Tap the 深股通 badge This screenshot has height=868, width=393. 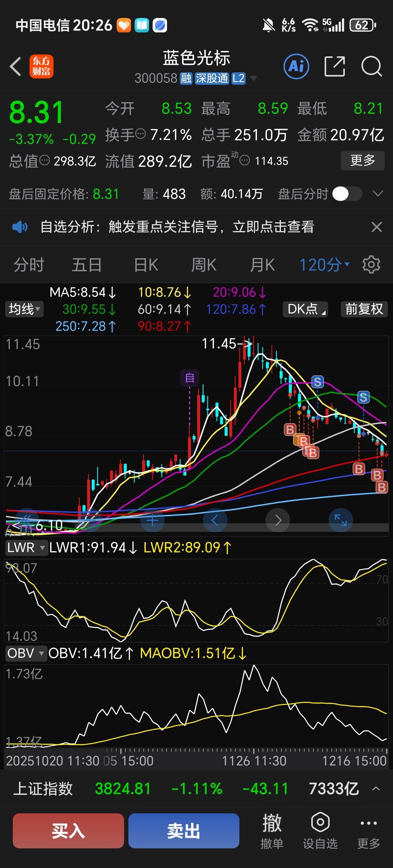pyautogui.click(x=212, y=79)
